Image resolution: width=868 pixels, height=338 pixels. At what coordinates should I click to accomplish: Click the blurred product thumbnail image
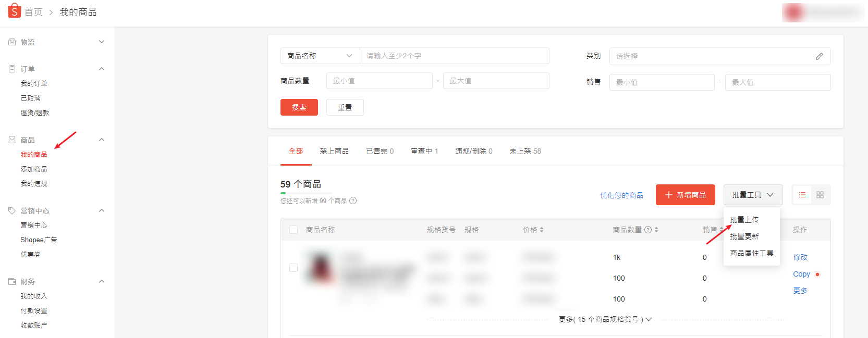[321, 267]
